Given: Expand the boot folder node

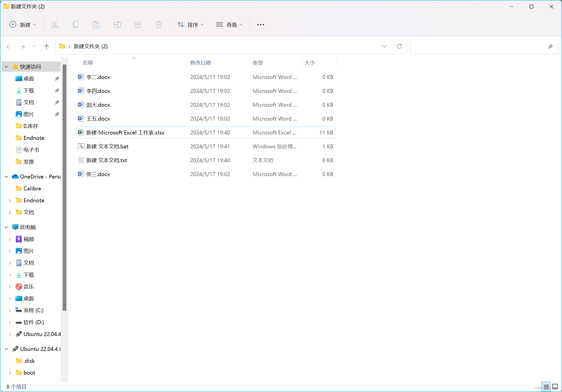Looking at the screenshot, I should (x=10, y=373).
